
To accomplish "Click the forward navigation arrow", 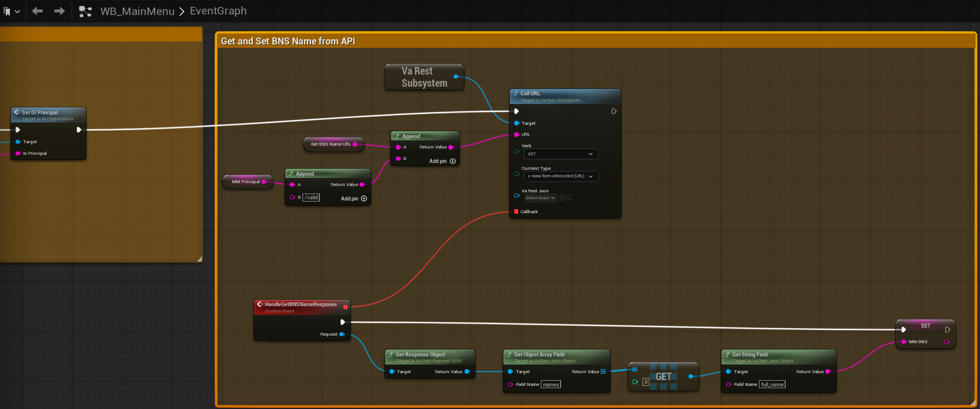I will 59,11.
